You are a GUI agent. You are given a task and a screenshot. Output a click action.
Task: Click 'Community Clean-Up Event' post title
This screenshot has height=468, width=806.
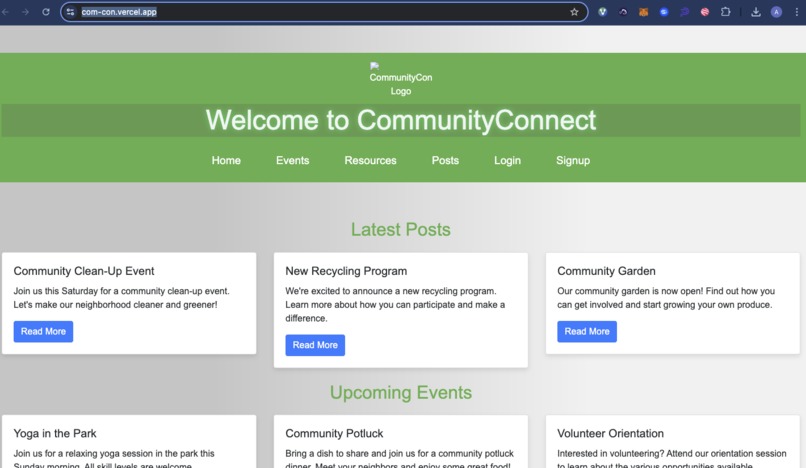84,271
